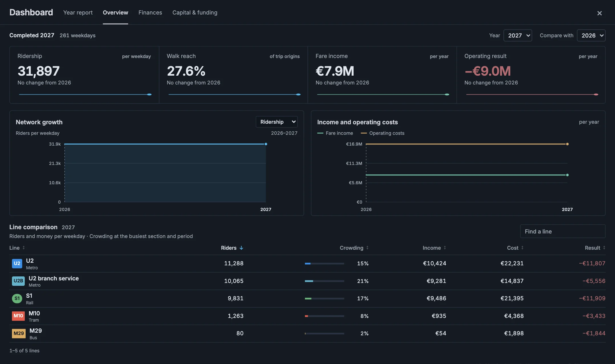Image resolution: width=615 pixels, height=364 pixels.
Task: Sort by the Income column arrows
Action: (445, 248)
